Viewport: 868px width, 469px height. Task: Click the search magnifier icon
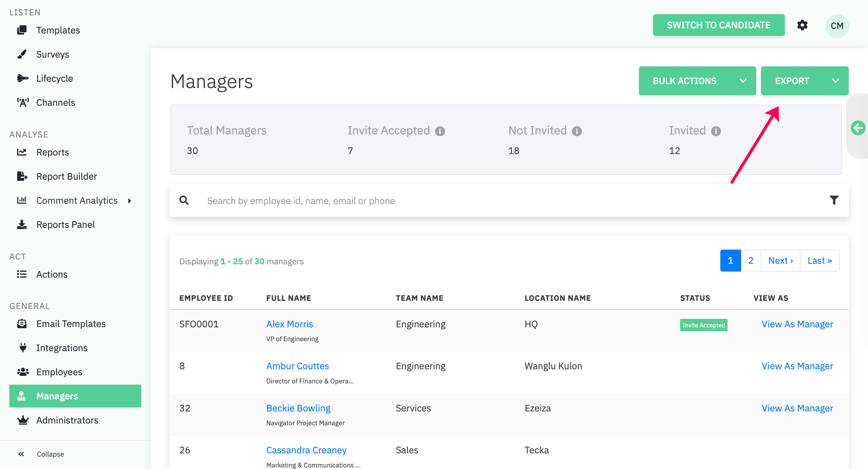pos(184,200)
